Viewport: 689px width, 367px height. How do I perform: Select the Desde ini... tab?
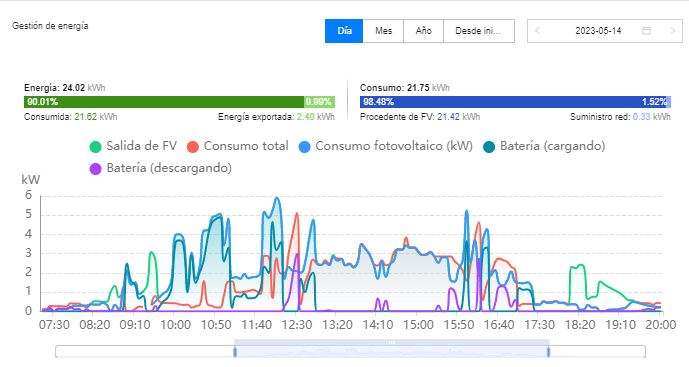tap(479, 31)
